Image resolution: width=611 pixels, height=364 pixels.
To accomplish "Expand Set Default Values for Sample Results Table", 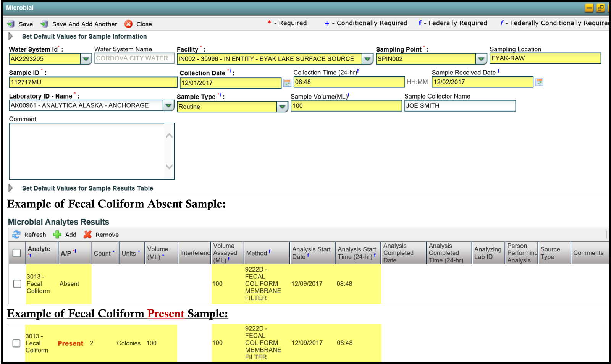I will point(11,188).
